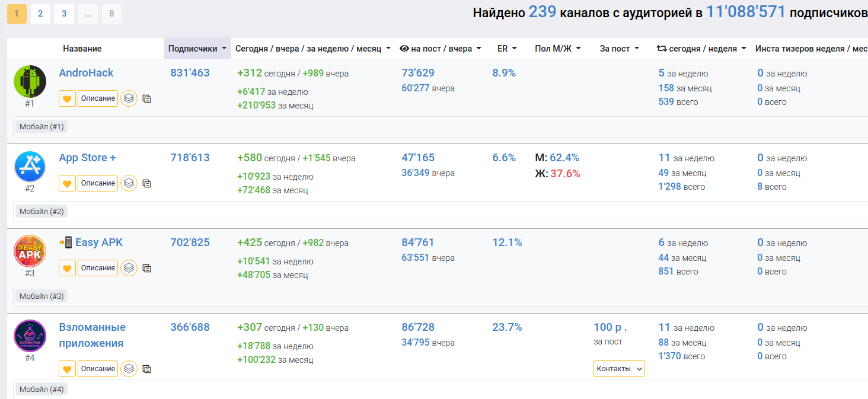Open App Store + channel link
Viewport: 868px width, 399px height.
point(87,158)
